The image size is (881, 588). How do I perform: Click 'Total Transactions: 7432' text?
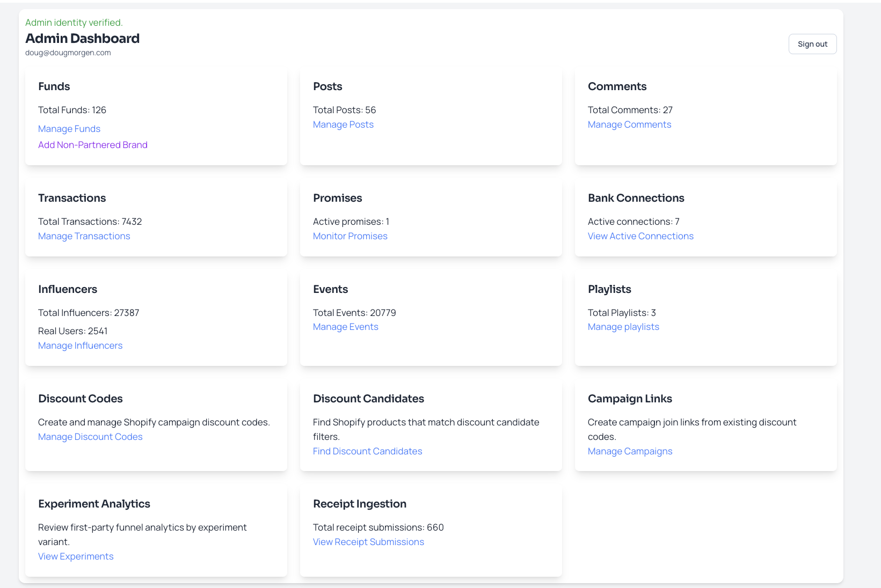90,222
